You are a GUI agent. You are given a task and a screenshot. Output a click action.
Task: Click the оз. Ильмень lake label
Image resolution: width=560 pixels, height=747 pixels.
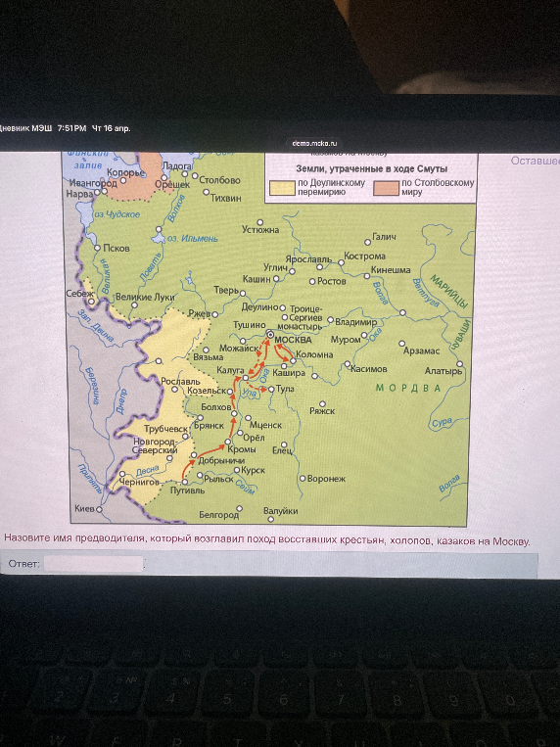[x=193, y=238]
